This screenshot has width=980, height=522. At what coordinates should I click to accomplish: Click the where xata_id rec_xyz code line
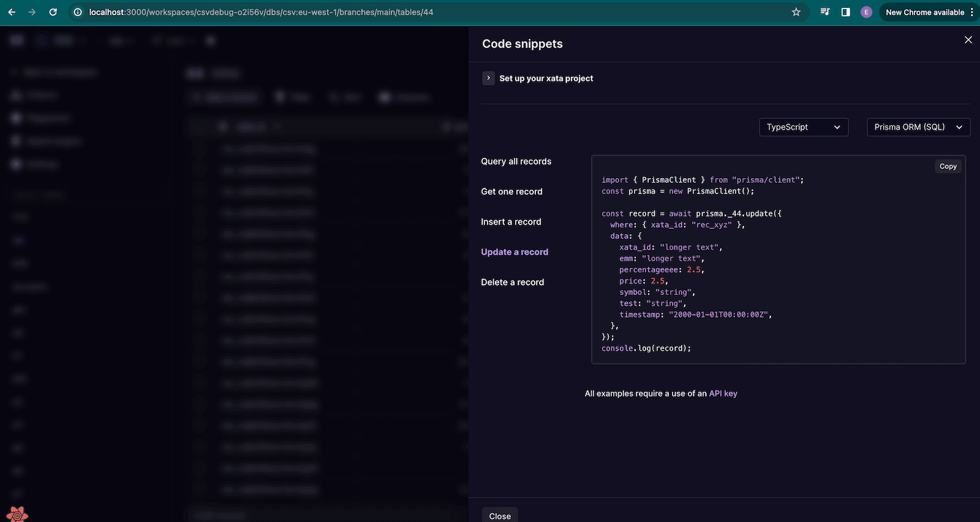coord(677,225)
